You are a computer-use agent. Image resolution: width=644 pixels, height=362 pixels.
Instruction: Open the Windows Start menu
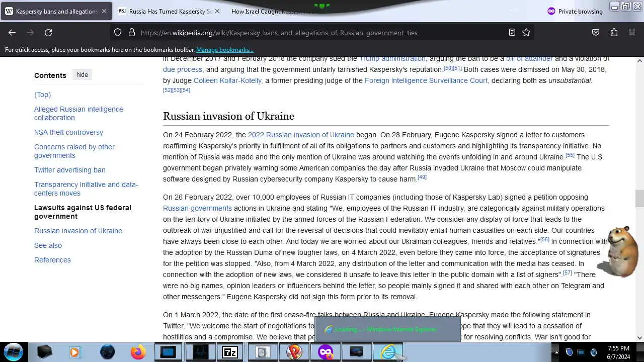(14, 351)
